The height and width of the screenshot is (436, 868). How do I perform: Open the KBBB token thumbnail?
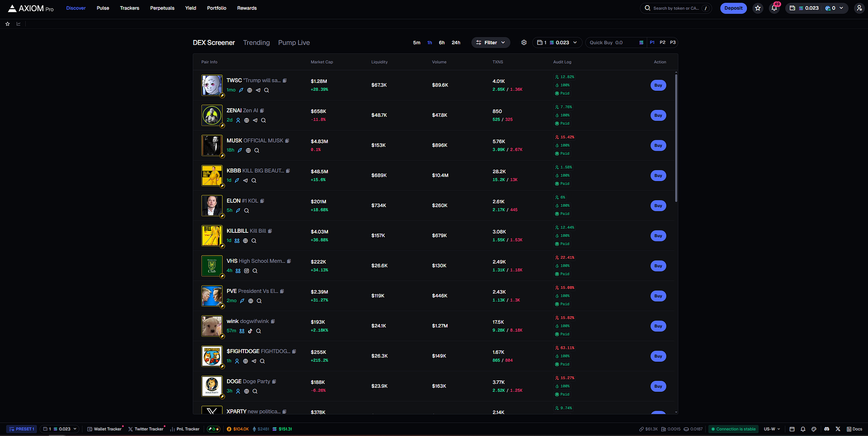tap(212, 175)
